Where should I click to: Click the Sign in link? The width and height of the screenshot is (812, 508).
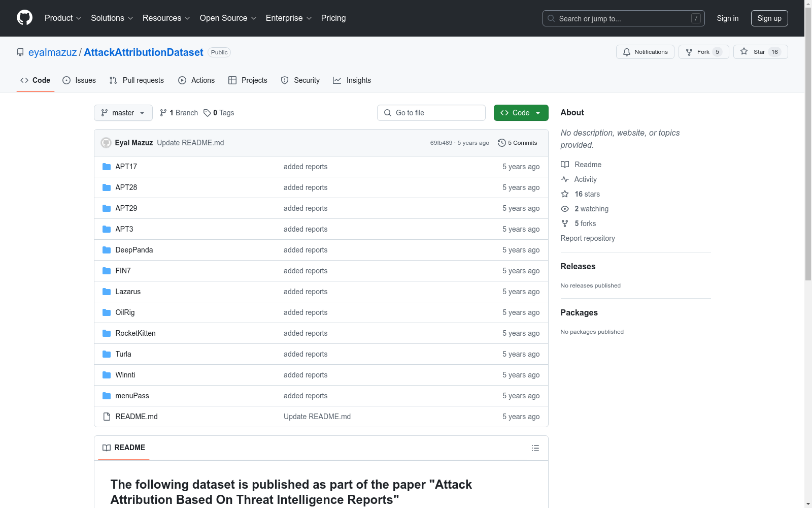[728, 18]
